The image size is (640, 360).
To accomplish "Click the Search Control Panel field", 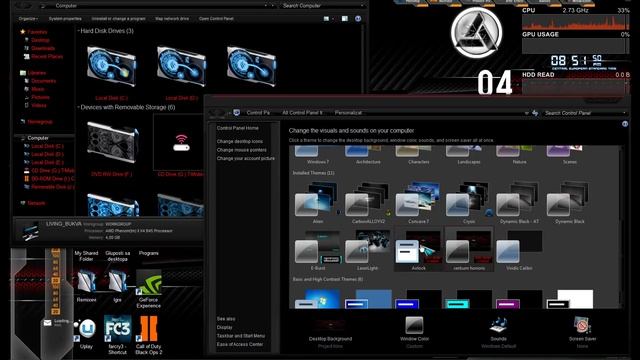I will 585,113.
